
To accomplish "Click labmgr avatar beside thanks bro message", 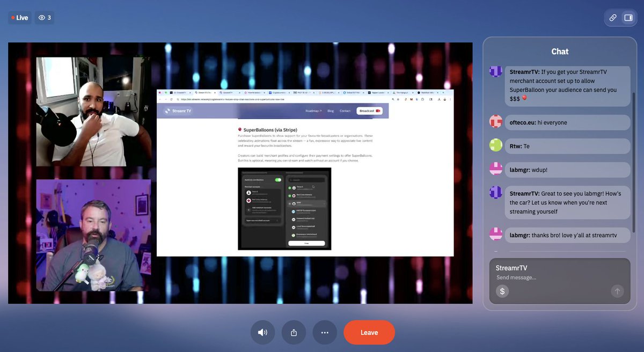I will 496,234.
